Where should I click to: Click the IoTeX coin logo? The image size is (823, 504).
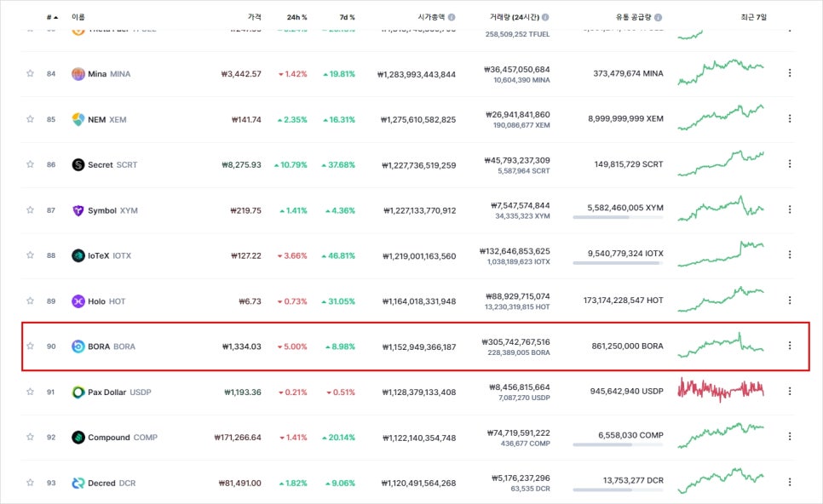click(78, 256)
